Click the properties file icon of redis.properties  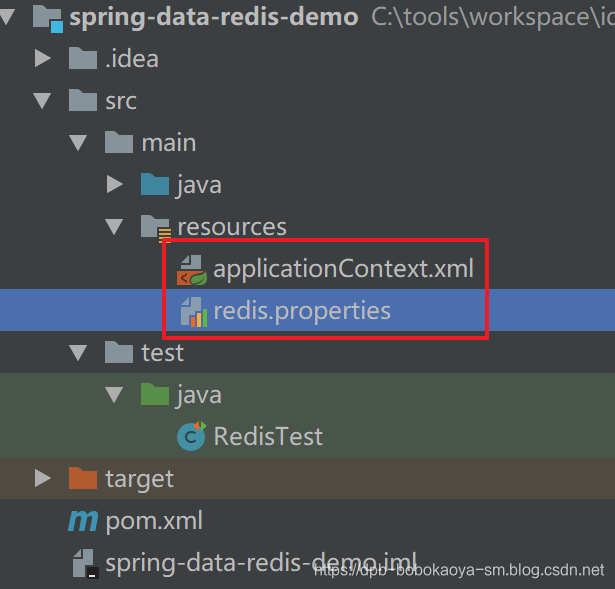[193, 312]
